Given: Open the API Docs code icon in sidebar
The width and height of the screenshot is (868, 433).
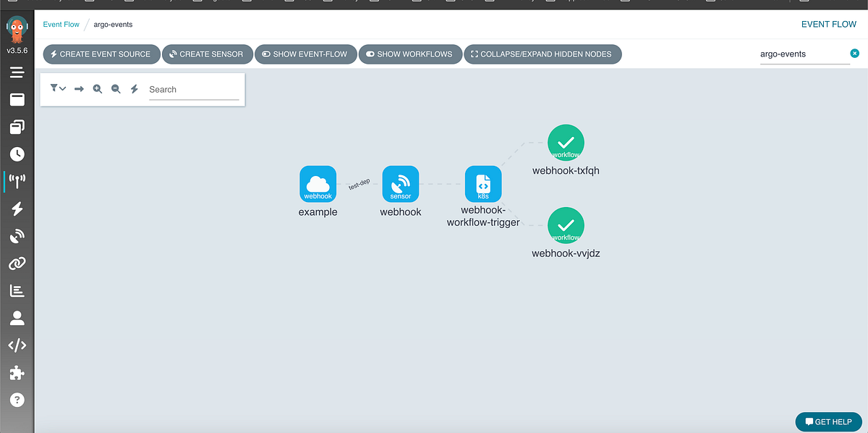Looking at the screenshot, I should click(17, 345).
